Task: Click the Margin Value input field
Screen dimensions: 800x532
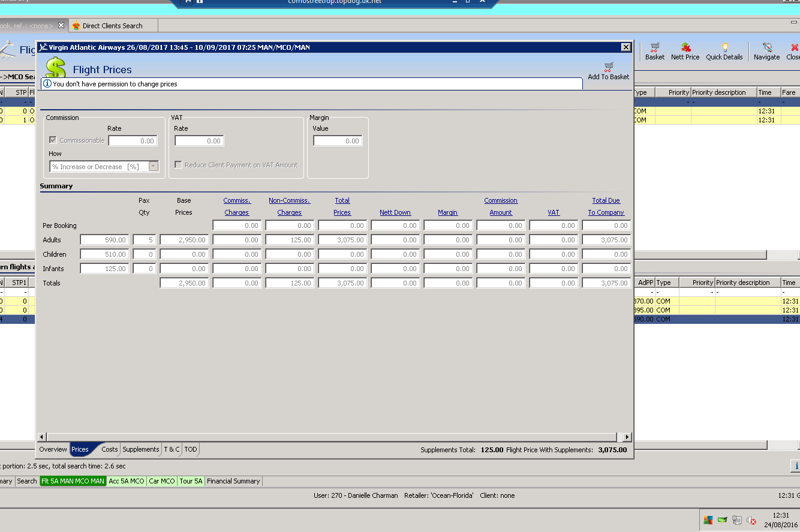Action: [x=338, y=141]
